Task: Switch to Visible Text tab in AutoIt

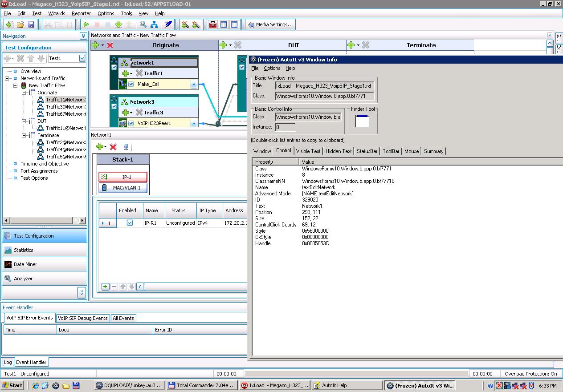Action: tap(308, 151)
